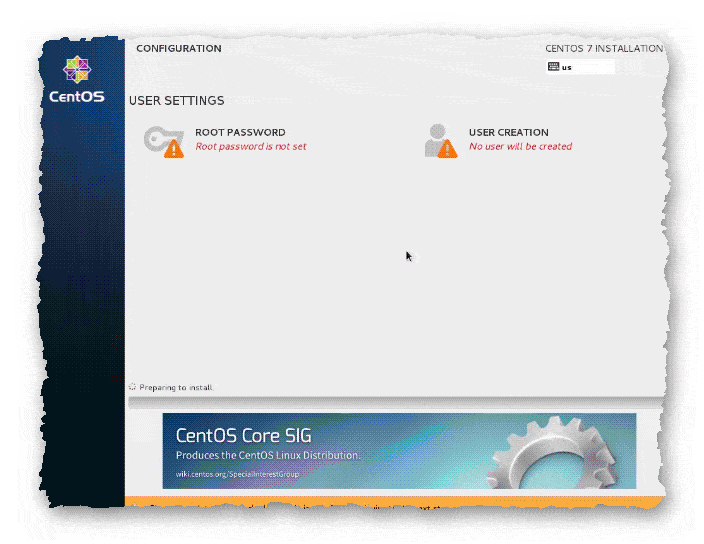The image size is (704, 544).
Task: Click the CentOS logo in sidebar
Action: (77, 79)
